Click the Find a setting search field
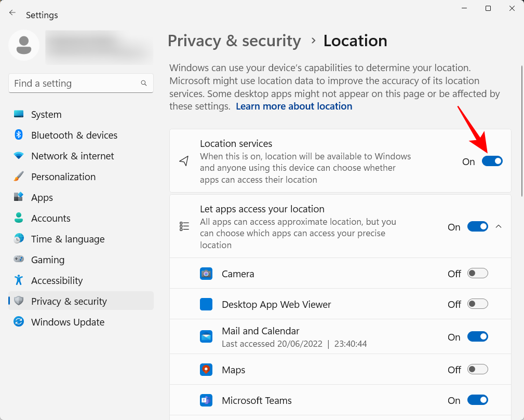This screenshot has height=420, width=524. (80, 83)
